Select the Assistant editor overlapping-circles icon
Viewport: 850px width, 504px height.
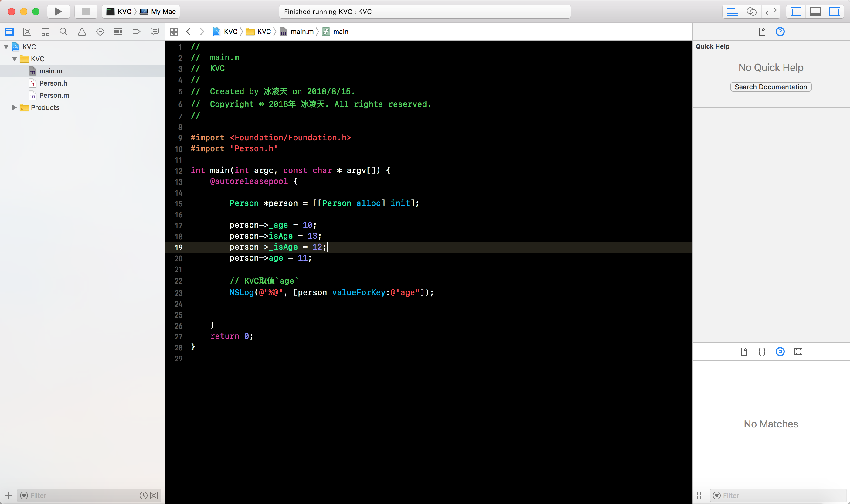pos(751,12)
